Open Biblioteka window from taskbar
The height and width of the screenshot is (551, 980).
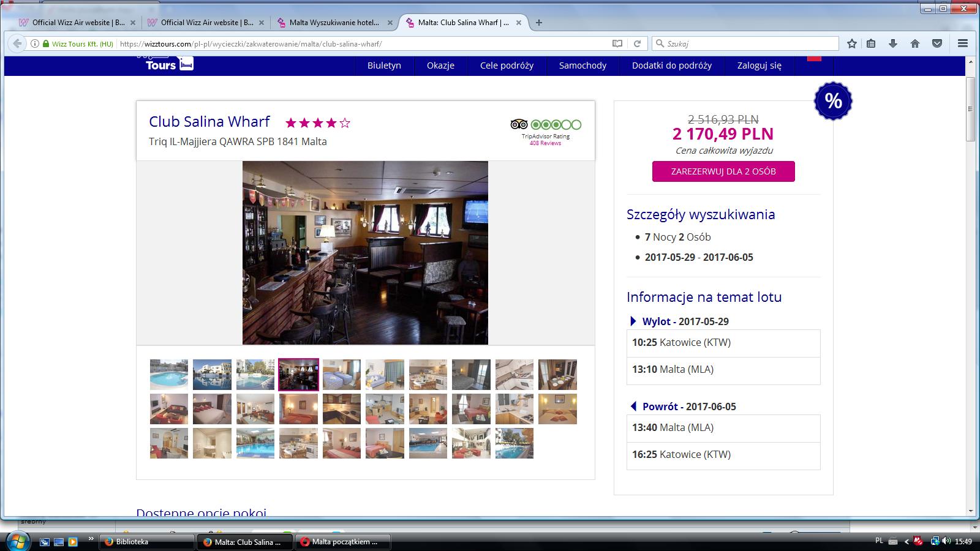click(147, 542)
